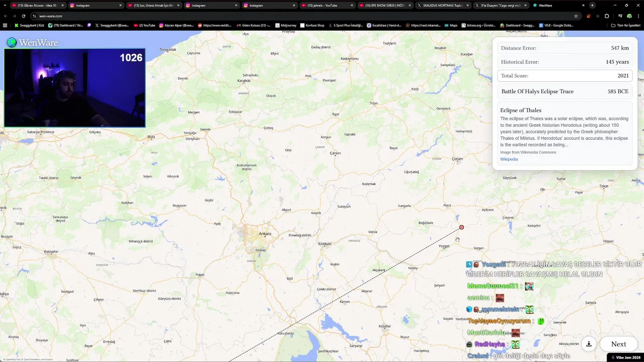
Task: Click the red guess marker near Yozgat
Action: (461, 227)
